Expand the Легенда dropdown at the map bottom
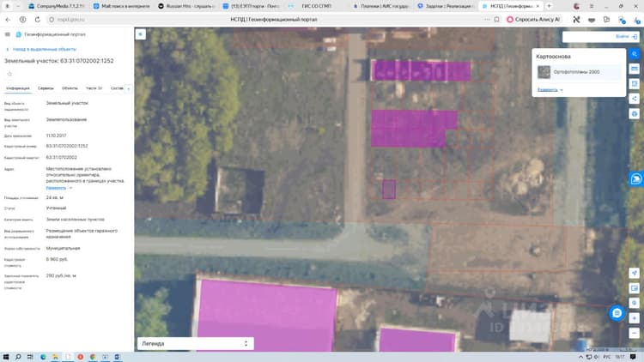 coord(196,343)
